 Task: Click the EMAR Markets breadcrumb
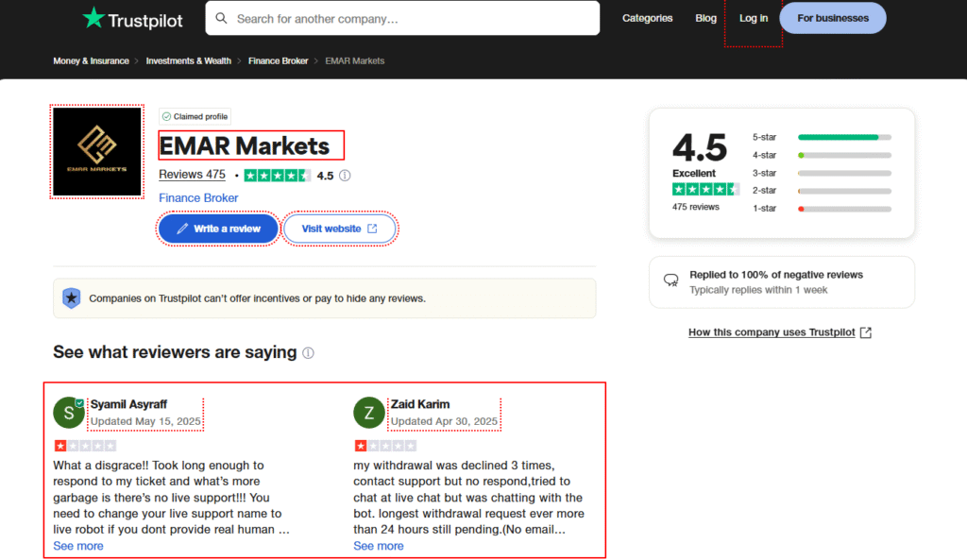[x=355, y=61]
